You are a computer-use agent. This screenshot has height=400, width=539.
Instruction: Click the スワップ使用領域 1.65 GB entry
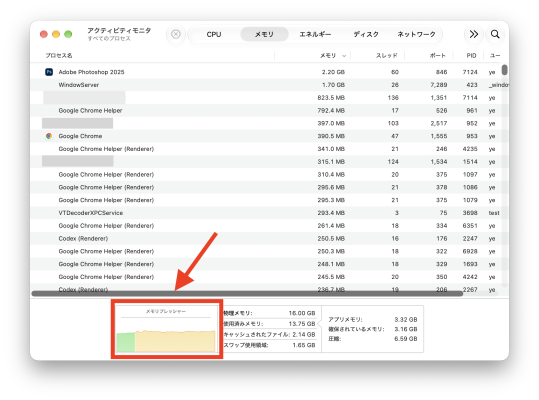pos(269,345)
